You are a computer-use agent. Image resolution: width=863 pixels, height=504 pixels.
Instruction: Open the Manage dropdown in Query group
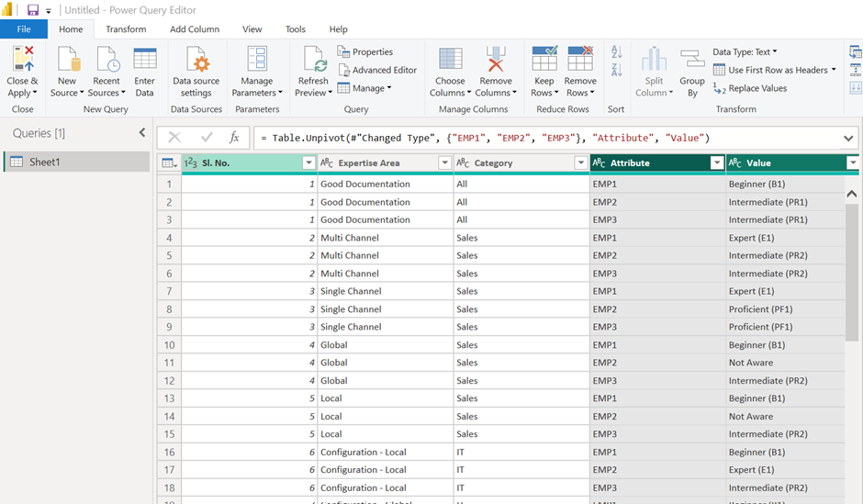364,88
